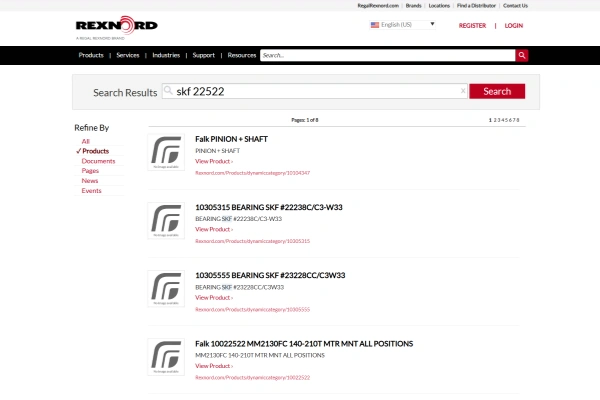Open 10305555 BEARING SKF #23228CC/C3W33 title
The height and width of the screenshot is (400, 600).
pos(270,275)
